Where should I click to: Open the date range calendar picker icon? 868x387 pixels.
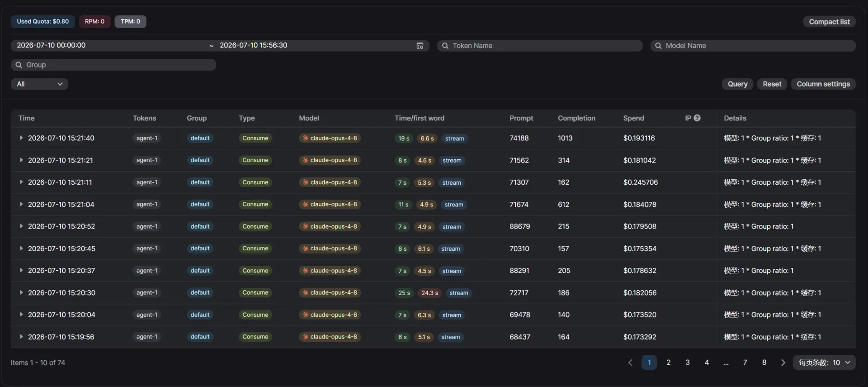[420, 46]
